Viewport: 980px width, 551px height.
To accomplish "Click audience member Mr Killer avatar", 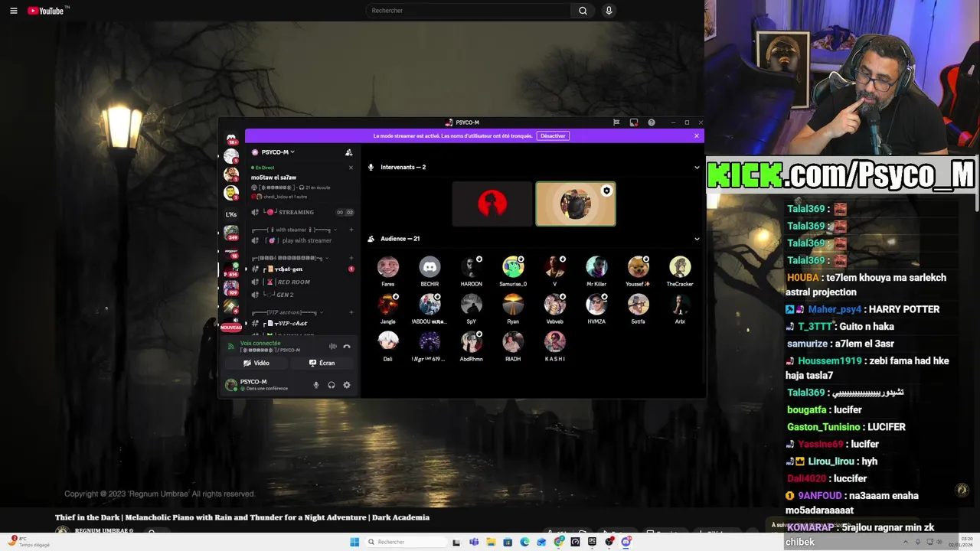I will click(x=596, y=267).
